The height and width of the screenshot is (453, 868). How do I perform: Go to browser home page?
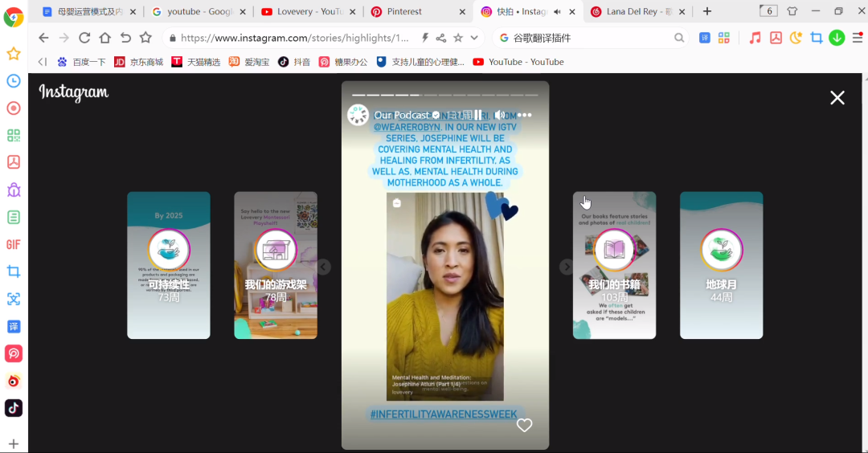click(104, 38)
